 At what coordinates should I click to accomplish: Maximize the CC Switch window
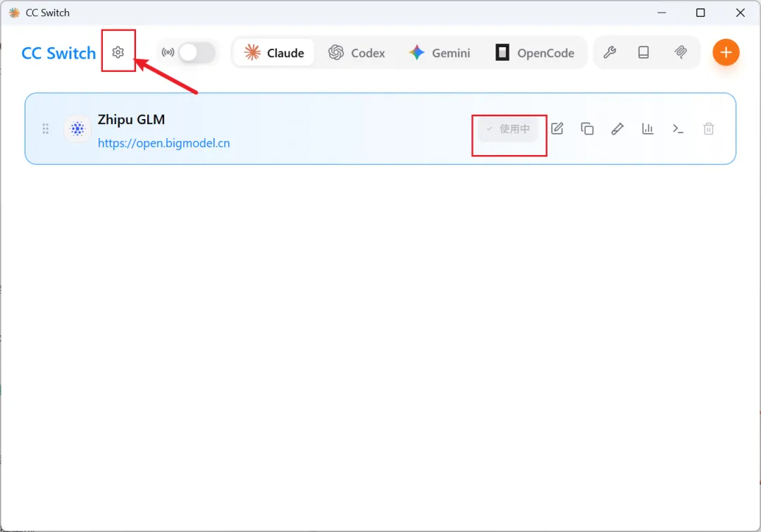point(700,13)
